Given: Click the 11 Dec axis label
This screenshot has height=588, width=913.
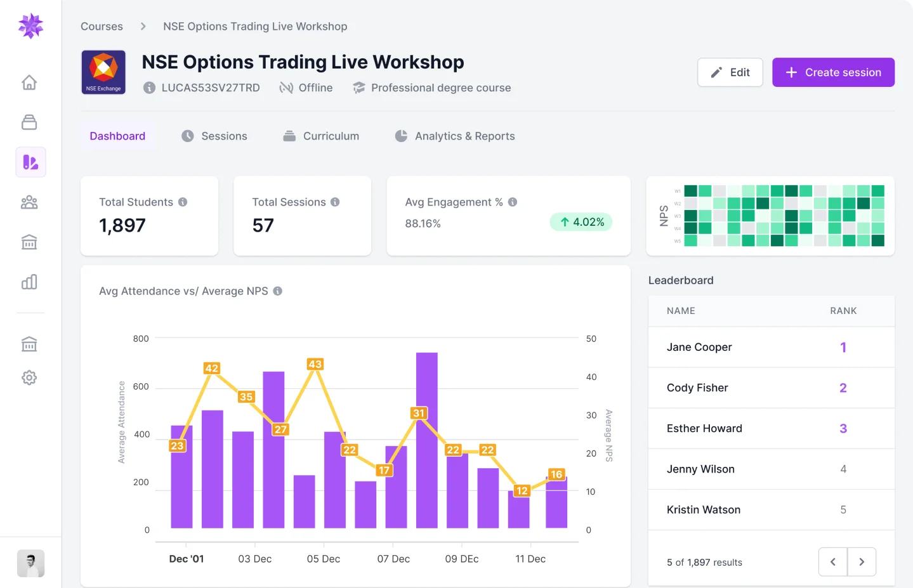Looking at the screenshot, I should (x=530, y=559).
